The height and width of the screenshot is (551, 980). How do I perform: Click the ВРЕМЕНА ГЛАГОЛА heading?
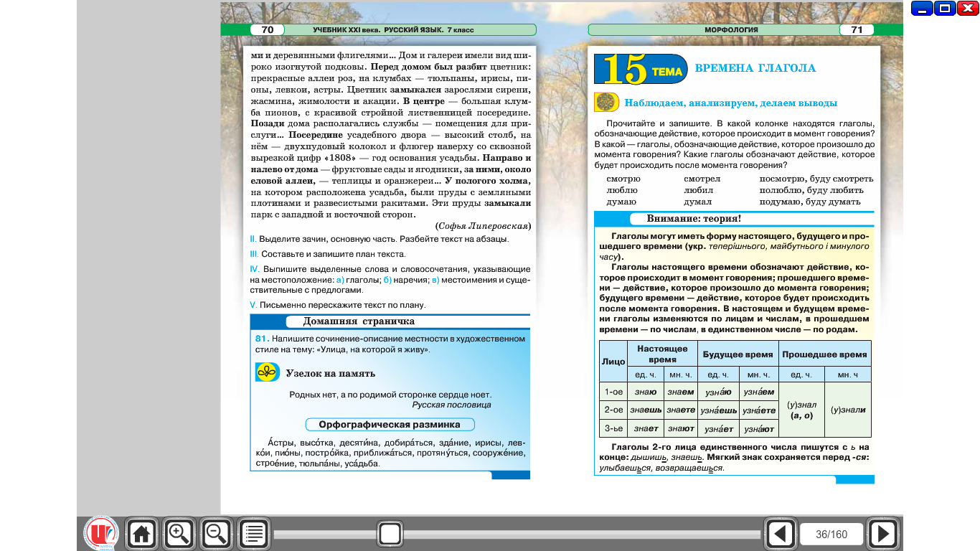[755, 68]
